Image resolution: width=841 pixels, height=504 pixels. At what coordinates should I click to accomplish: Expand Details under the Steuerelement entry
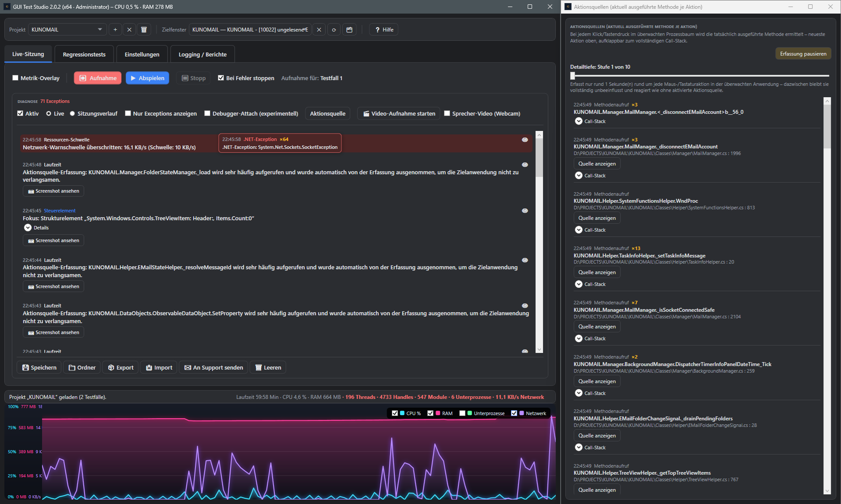(x=28, y=228)
